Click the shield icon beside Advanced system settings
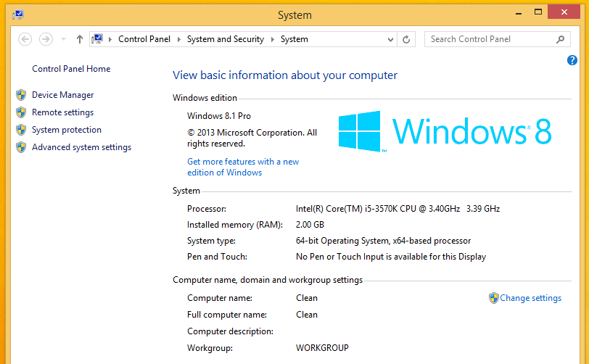Screen dimensions: 589x364 point(20,147)
